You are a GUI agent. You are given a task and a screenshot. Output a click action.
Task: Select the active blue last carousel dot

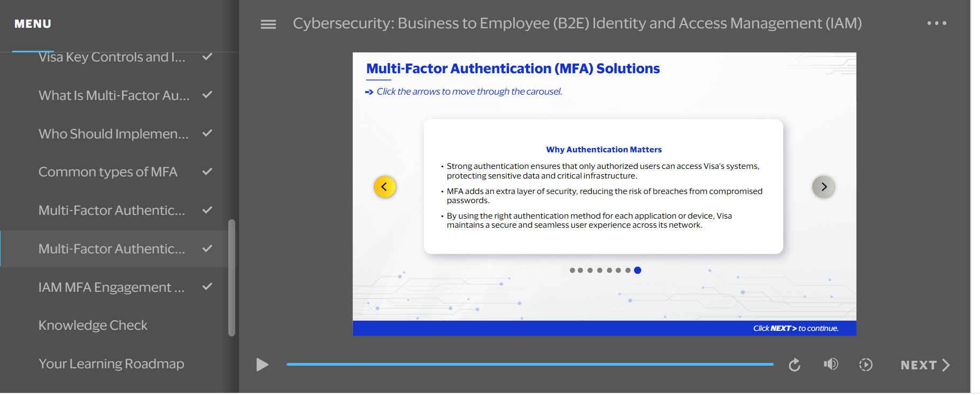637,270
